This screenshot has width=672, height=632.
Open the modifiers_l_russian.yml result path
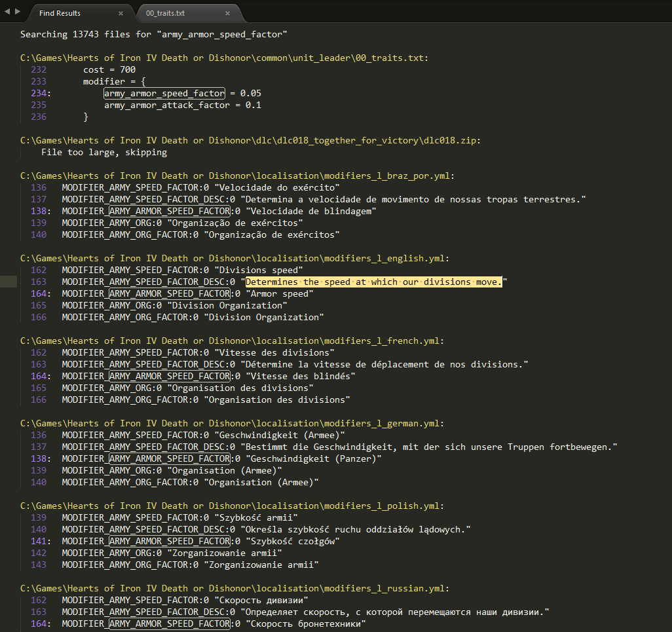[x=234, y=588]
